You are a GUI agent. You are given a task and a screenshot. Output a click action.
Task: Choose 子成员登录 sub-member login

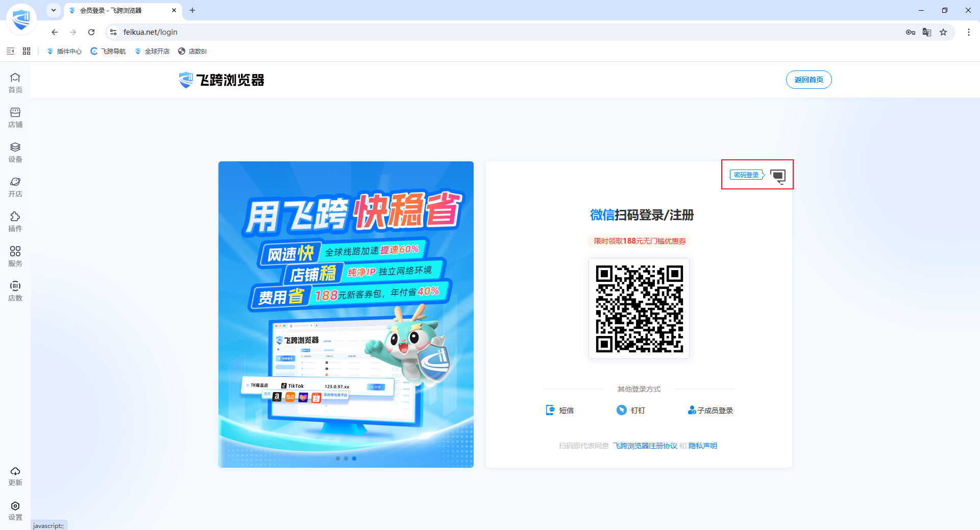tap(710, 410)
